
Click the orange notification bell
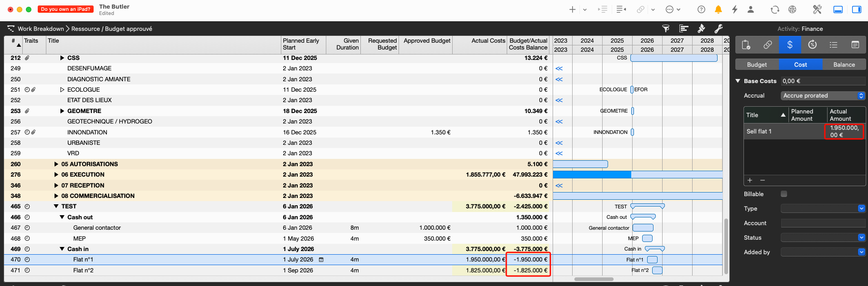tap(718, 10)
